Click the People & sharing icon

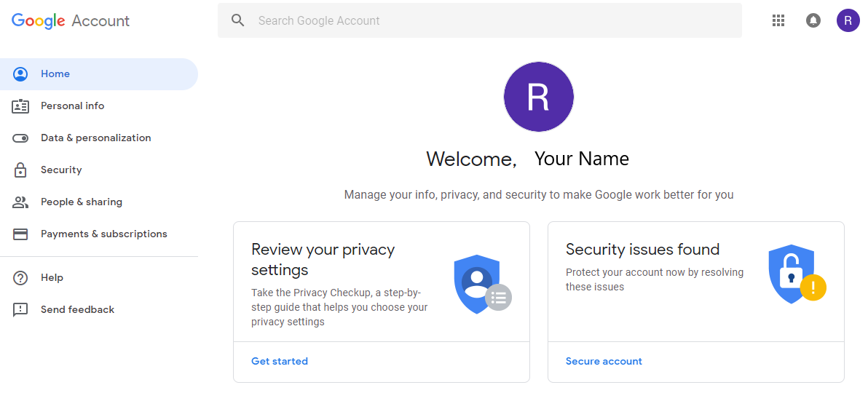tap(20, 202)
